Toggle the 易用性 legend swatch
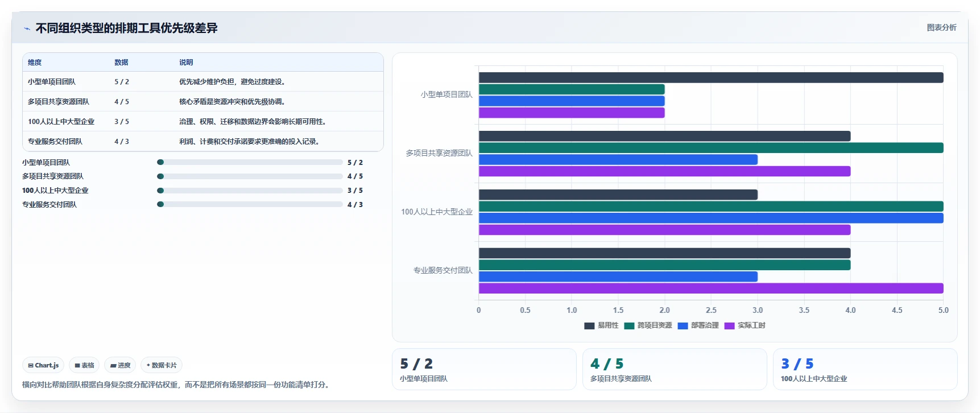This screenshot has height=413, width=980. click(x=589, y=326)
